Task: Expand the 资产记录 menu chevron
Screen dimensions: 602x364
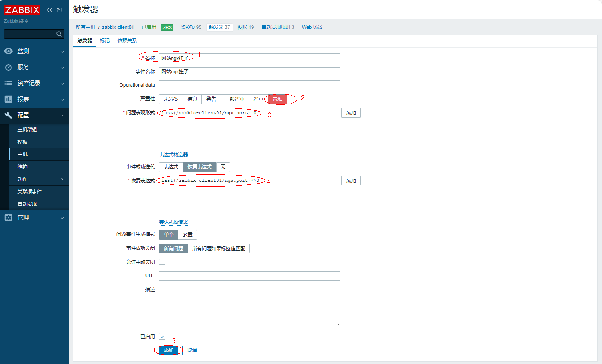Action: [62, 84]
